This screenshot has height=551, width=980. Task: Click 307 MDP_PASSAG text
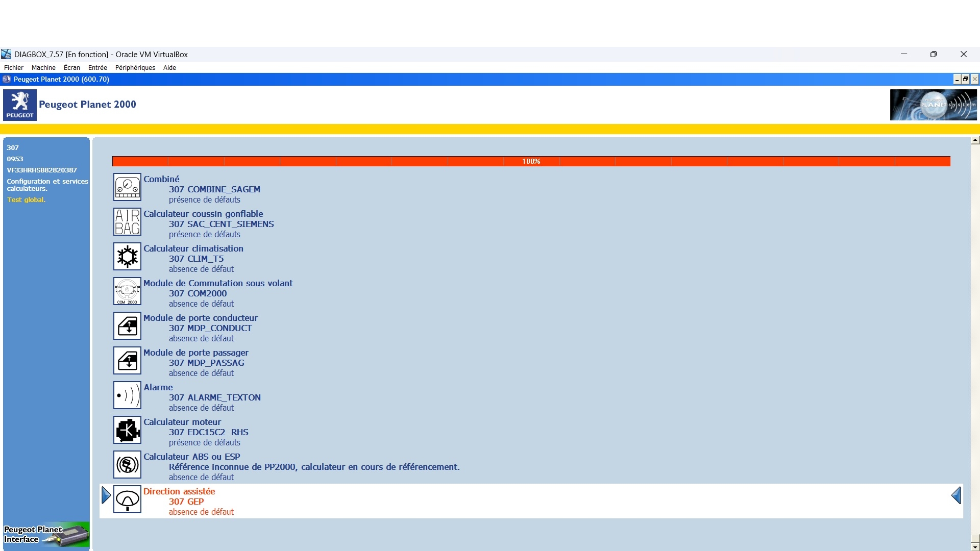(207, 363)
